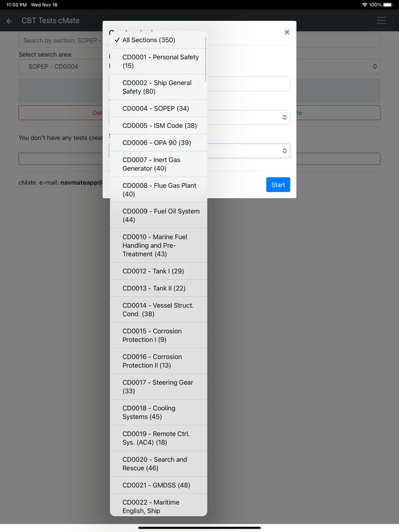The width and height of the screenshot is (399, 532).
Task: Expand the search area dropdown arrow
Action: click(x=374, y=67)
